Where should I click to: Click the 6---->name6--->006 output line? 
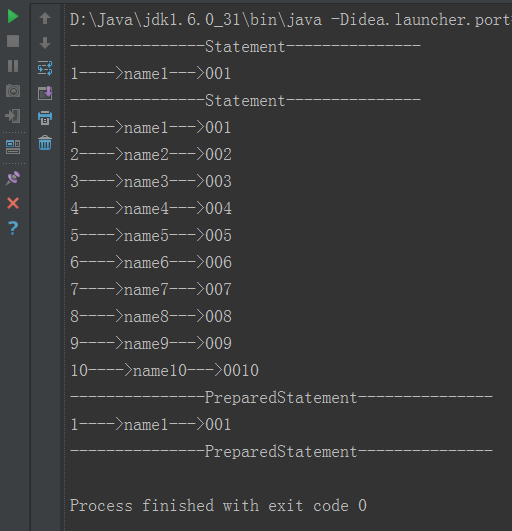151,262
